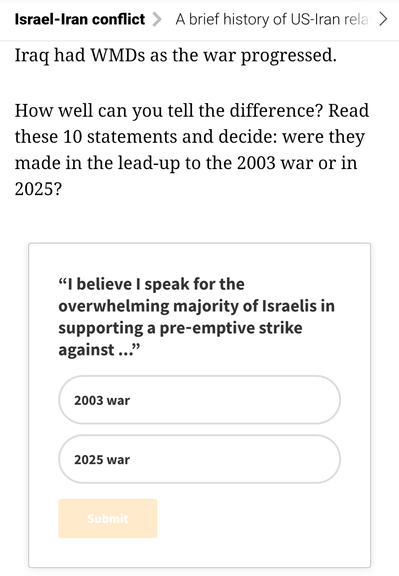This screenshot has height=576, width=399.
Task: Click the sentence "How well can you tell the difference?"
Action: tap(169, 111)
